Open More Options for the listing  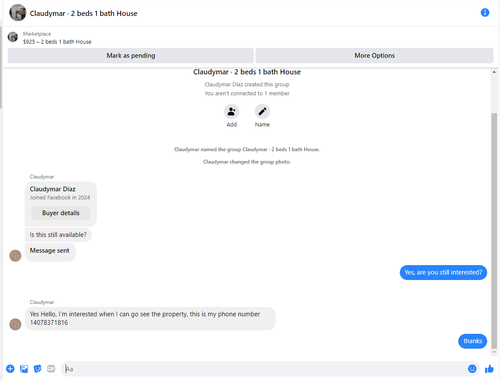tap(374, 56)
